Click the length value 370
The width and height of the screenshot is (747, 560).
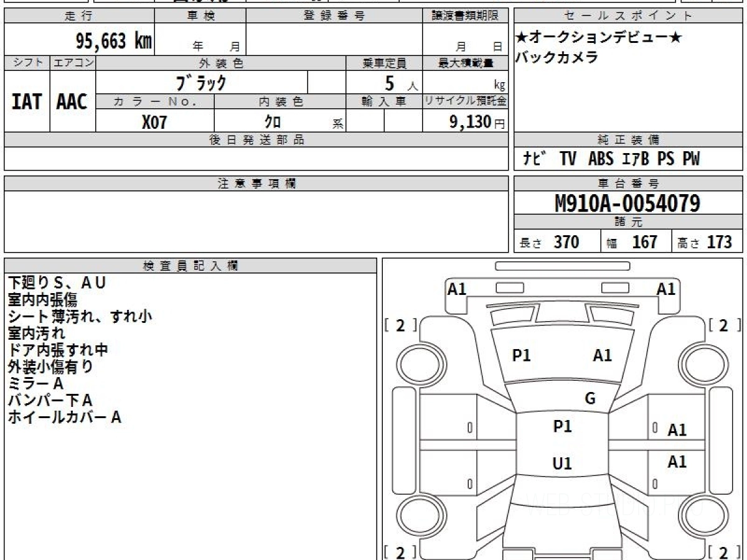[x=566, y=242]
